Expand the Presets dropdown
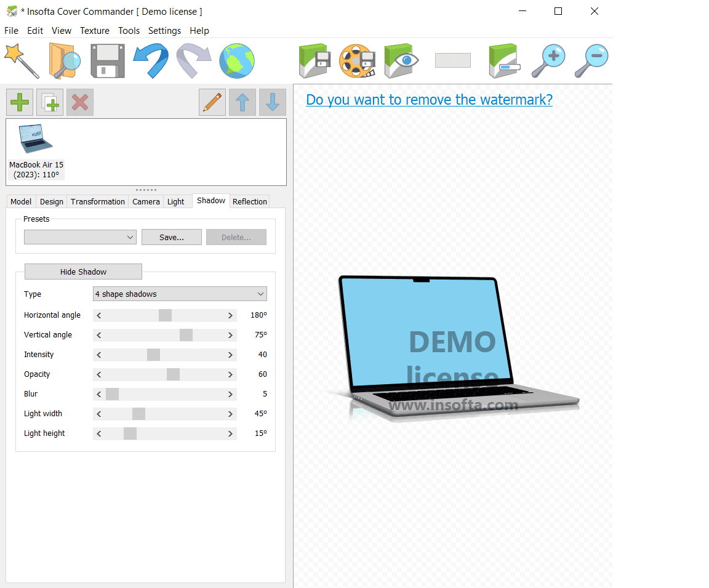The height and width of the screenshot is (588, 709). point(80,237)
